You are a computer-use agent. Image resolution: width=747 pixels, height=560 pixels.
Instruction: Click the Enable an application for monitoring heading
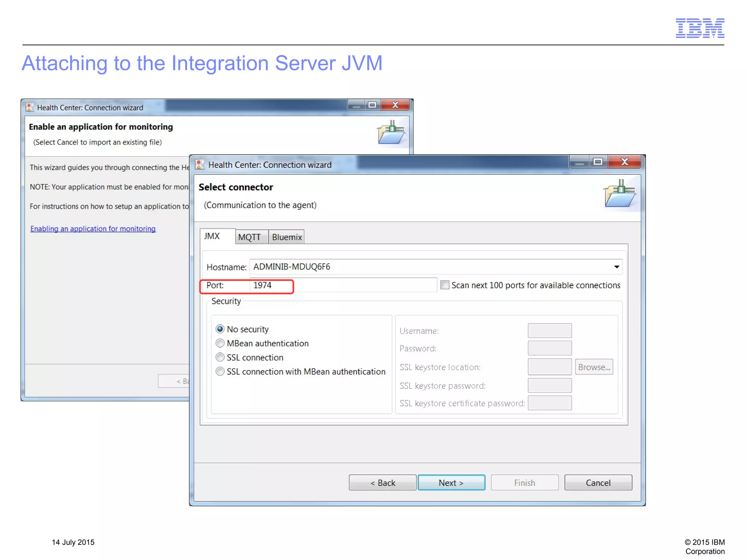(x=101, y=127)
